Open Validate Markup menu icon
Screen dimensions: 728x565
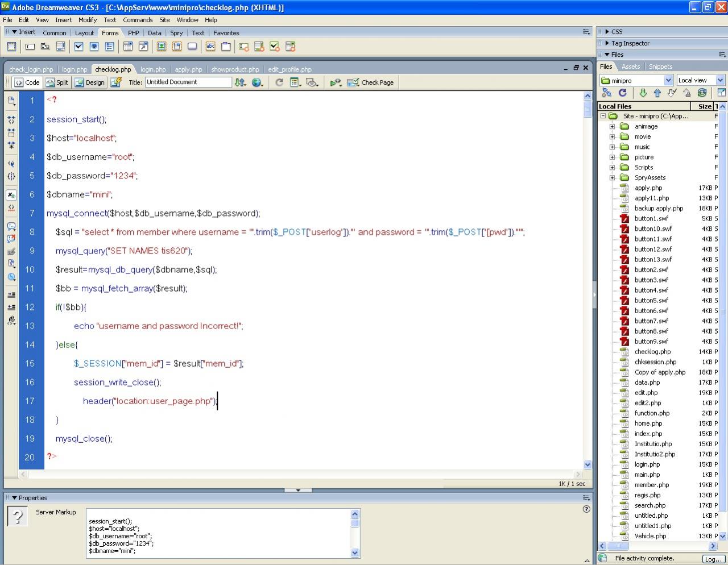[x=336, y=82]
